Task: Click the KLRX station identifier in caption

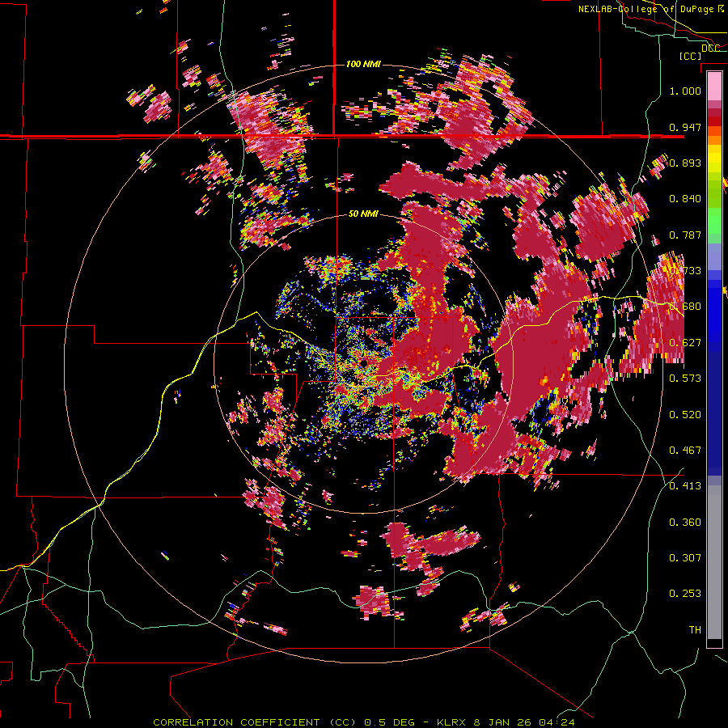Action: [x=452, y=722]
